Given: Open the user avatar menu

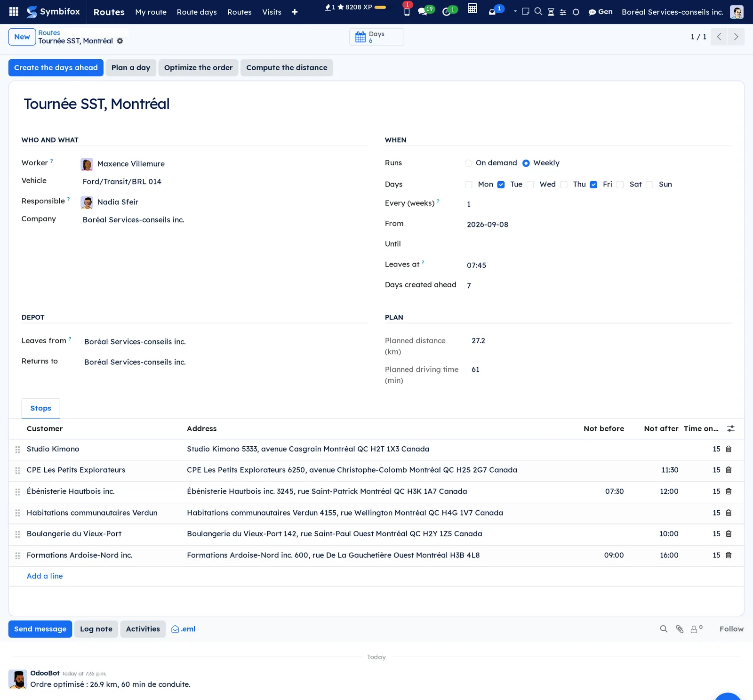Looking at the screenshot, I should pyautogui.click(x=737, y=12).
